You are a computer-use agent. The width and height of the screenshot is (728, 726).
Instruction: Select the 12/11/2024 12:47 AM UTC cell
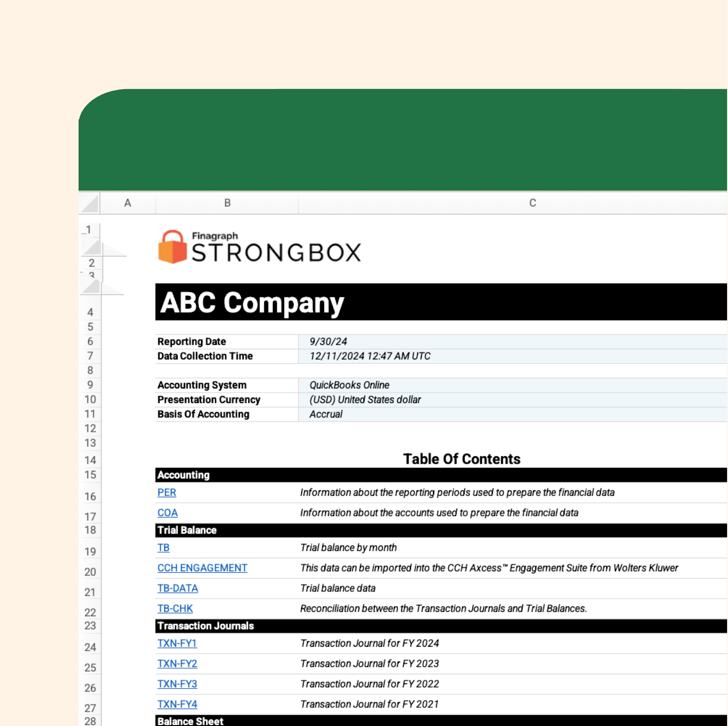click(x=513, y=356)
